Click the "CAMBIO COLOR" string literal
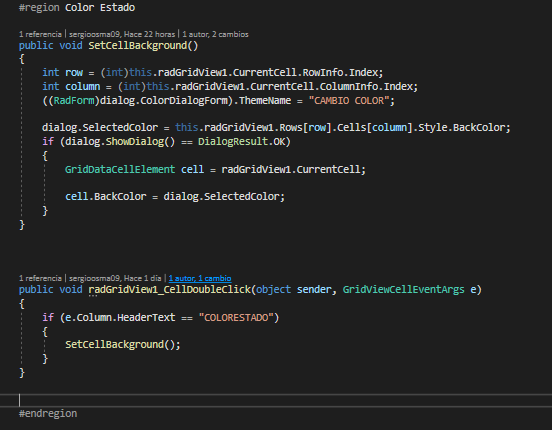 click(349, 101)
